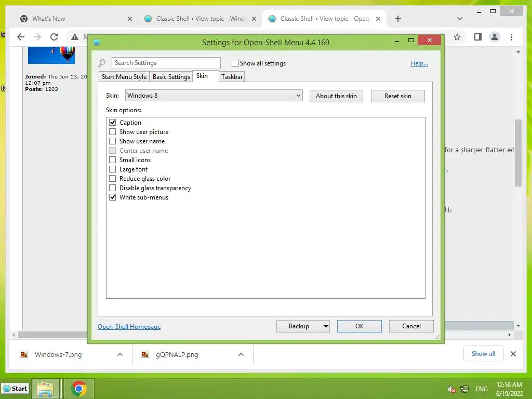532x399 pixels.
Task: Click the Chrome taskbar icon
Action: [x=79, y=389]
